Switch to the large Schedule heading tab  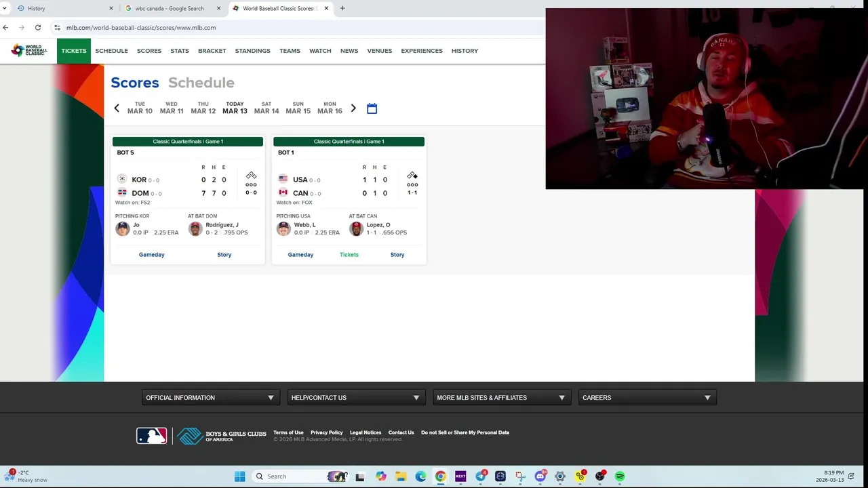click(x=201, y=83)
